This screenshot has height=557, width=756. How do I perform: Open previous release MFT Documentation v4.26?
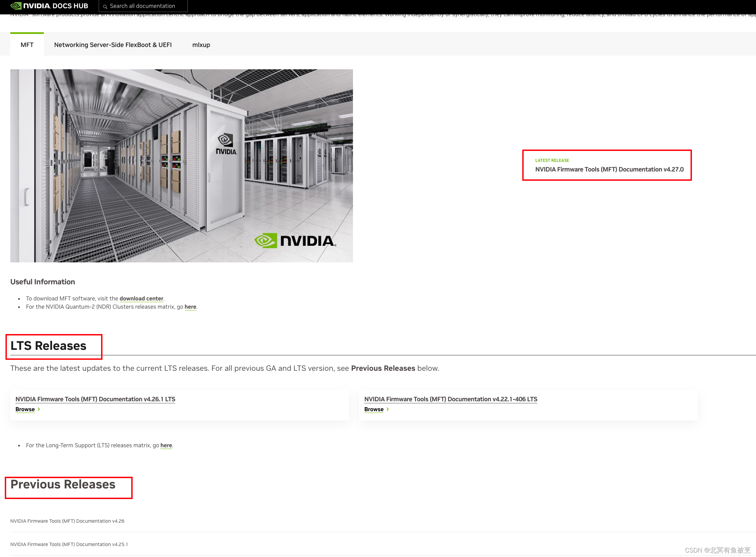click(x=67, y=521)
